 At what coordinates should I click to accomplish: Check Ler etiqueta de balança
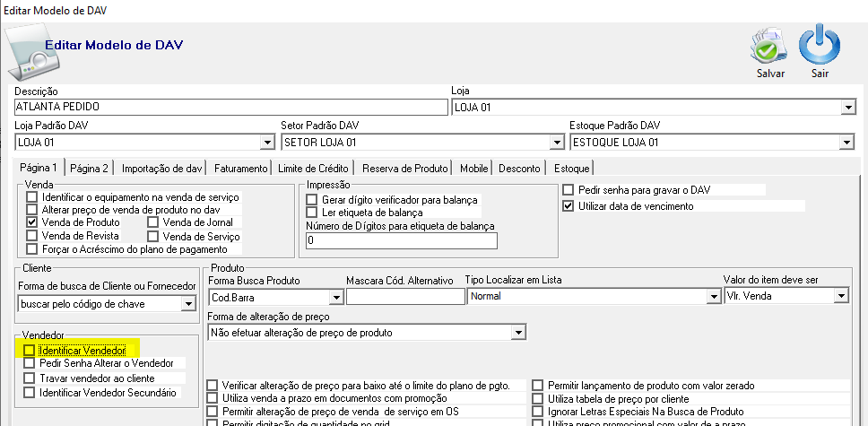(312, 213)
